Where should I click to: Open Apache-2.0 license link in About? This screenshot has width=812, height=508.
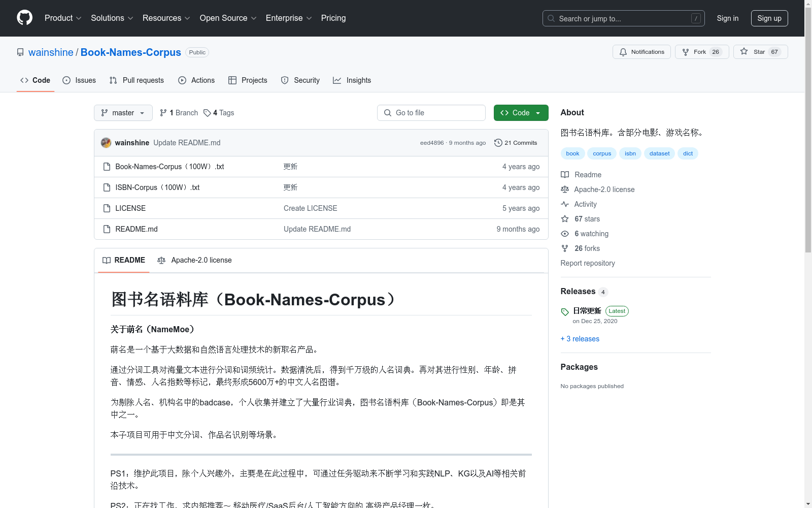[598, 189]
